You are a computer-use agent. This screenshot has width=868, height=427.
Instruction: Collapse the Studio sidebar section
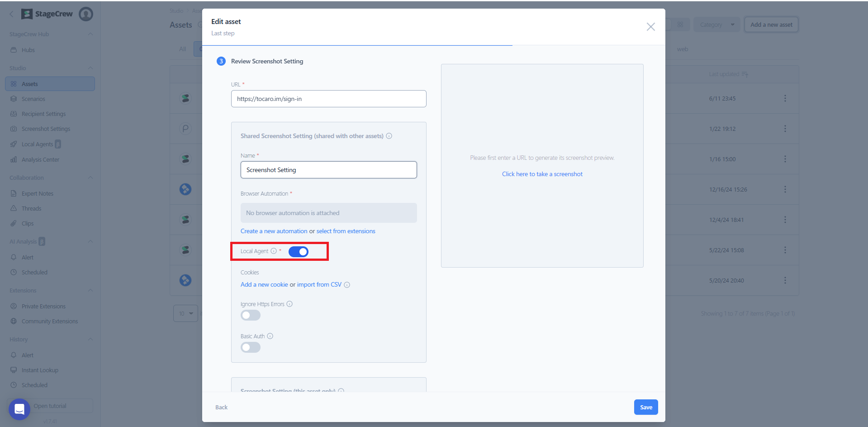click(x=90, y=68)
